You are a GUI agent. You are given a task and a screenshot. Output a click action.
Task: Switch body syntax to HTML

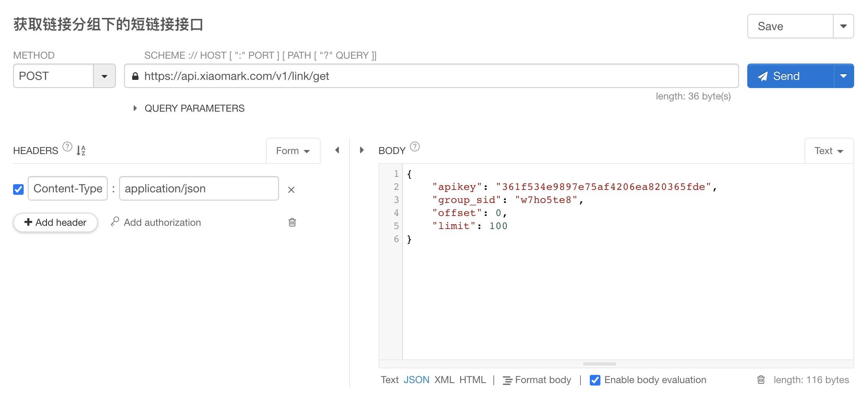tap(473, 380)
